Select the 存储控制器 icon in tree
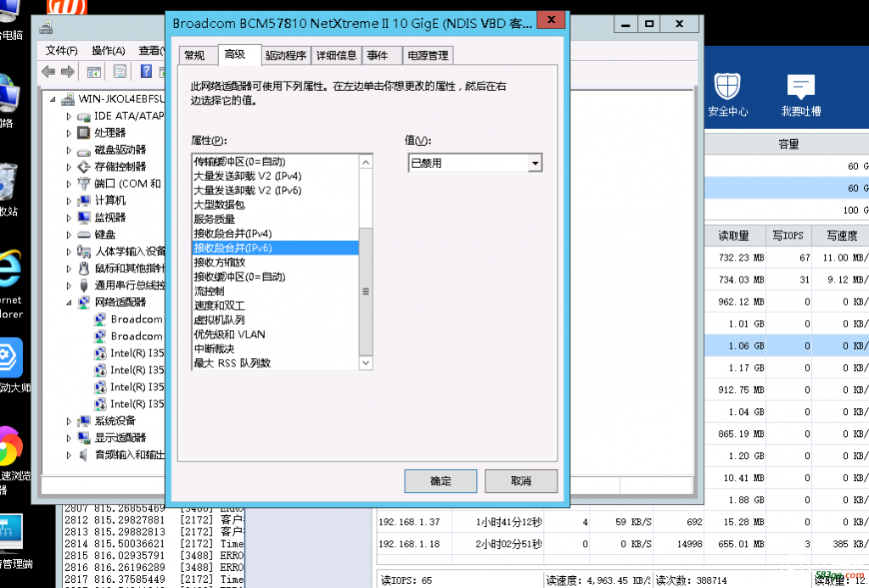The image size is (869, 588). tap(84, 167)
